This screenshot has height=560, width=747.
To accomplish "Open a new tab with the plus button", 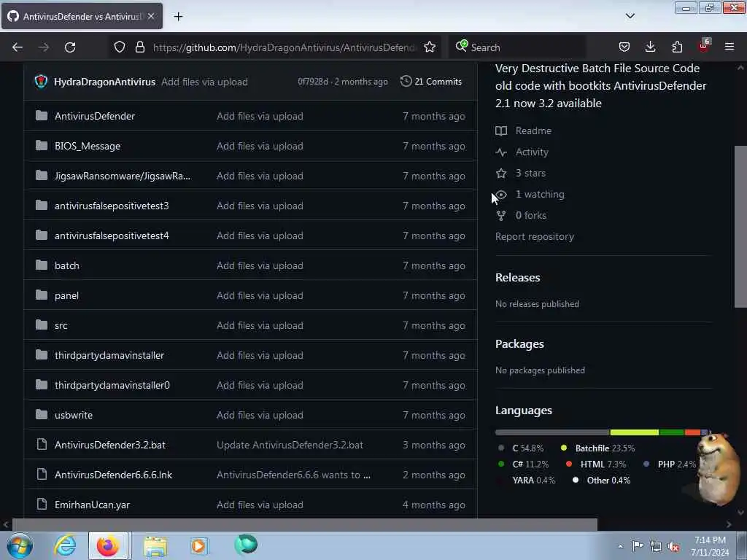I will (x=178, y=16).
